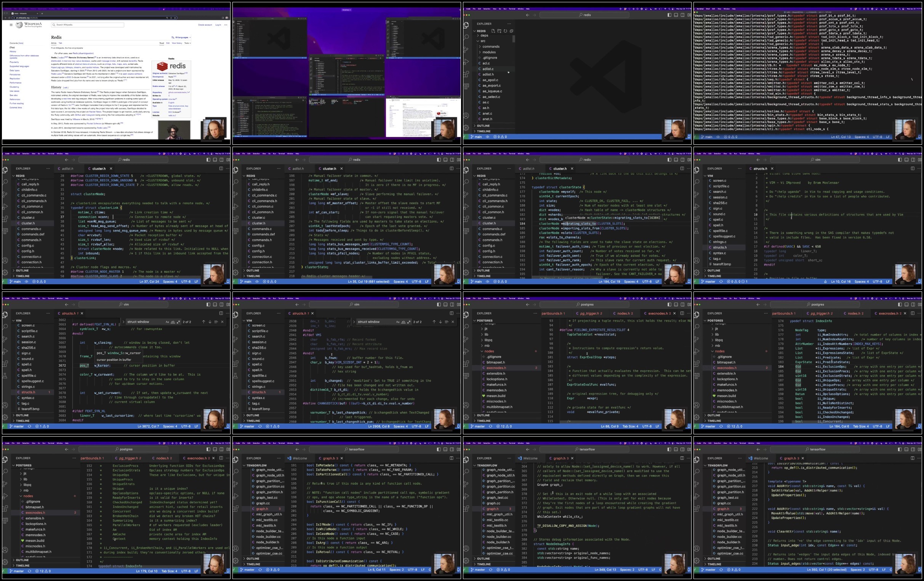This screenshot has height=581, width=924.
Task: Open Explorer more actions in empty-editor Redis window
Action: point(509,24)
